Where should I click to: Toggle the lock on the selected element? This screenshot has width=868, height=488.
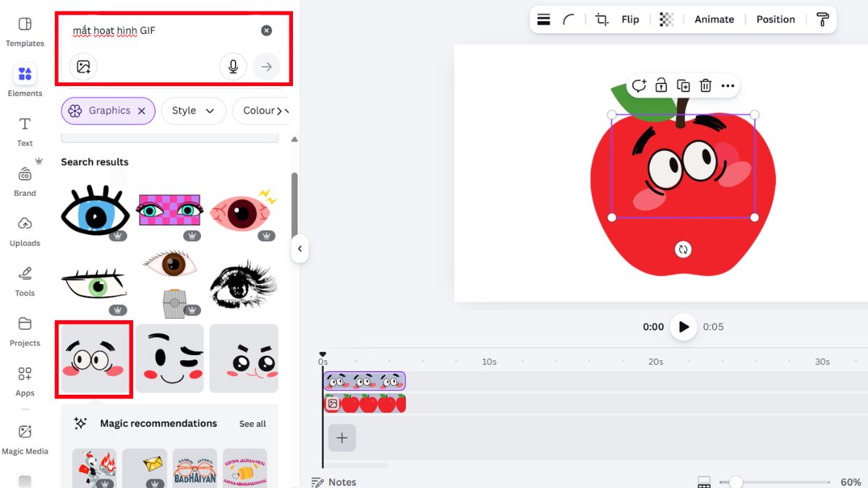pos(660,86)
